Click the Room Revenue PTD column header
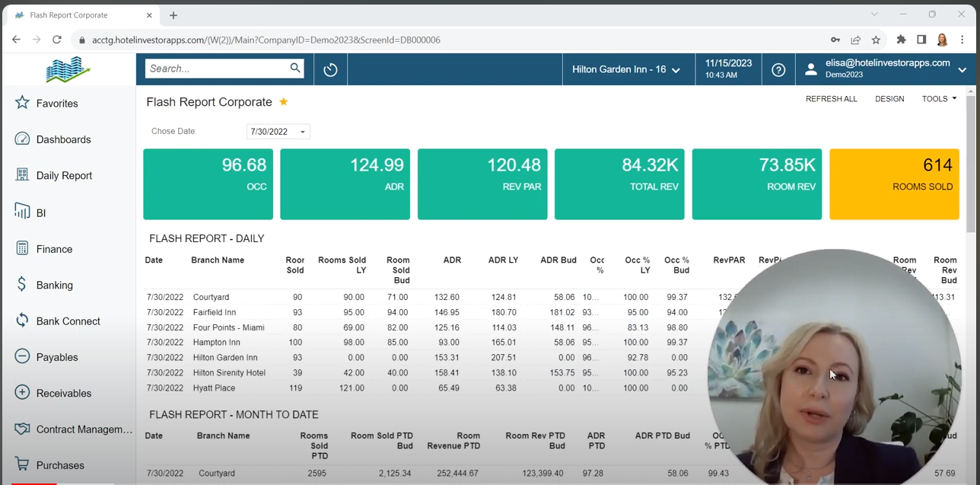The width and height of the screenshot is (980, 485). tap(453, 441)
